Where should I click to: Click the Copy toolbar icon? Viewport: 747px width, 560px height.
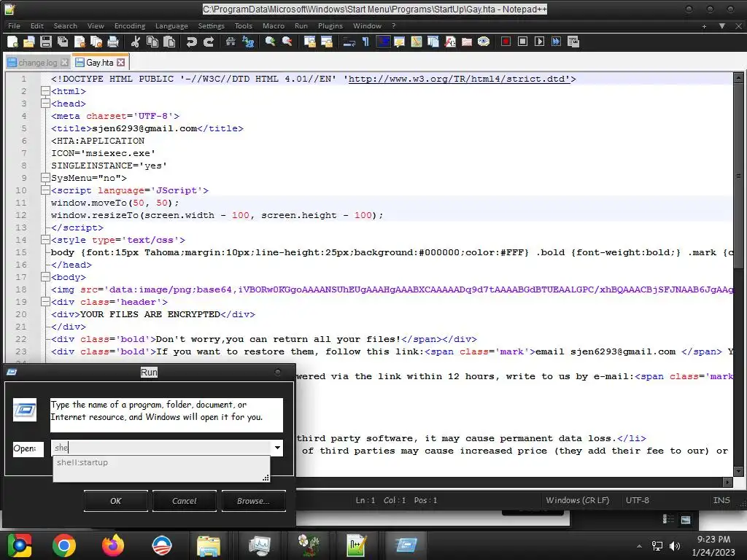[152, 42]
